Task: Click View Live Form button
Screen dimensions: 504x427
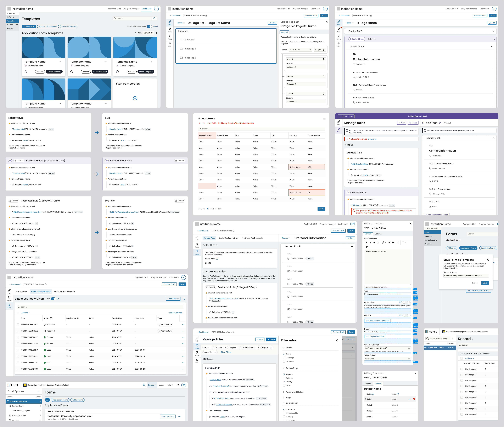Action: tap(168, 416)
